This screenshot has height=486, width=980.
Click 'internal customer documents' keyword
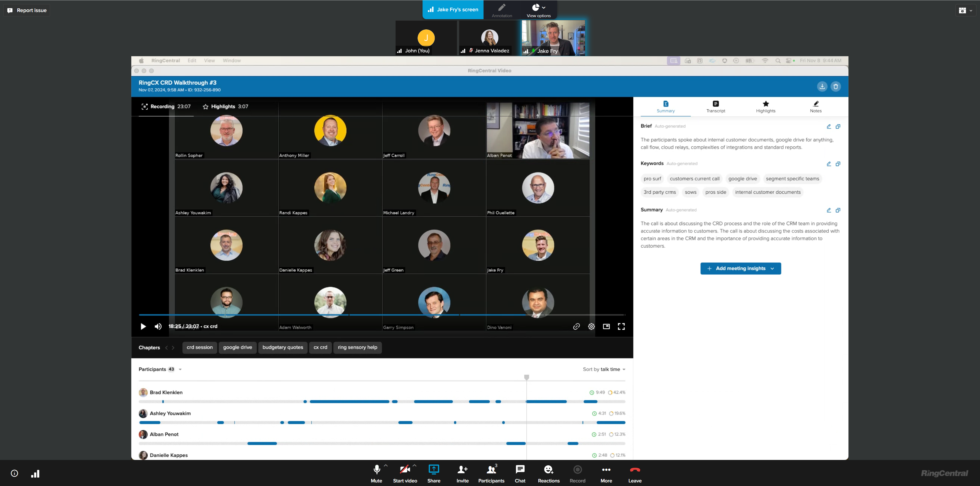pyautogui.click(x=767, y=192)
